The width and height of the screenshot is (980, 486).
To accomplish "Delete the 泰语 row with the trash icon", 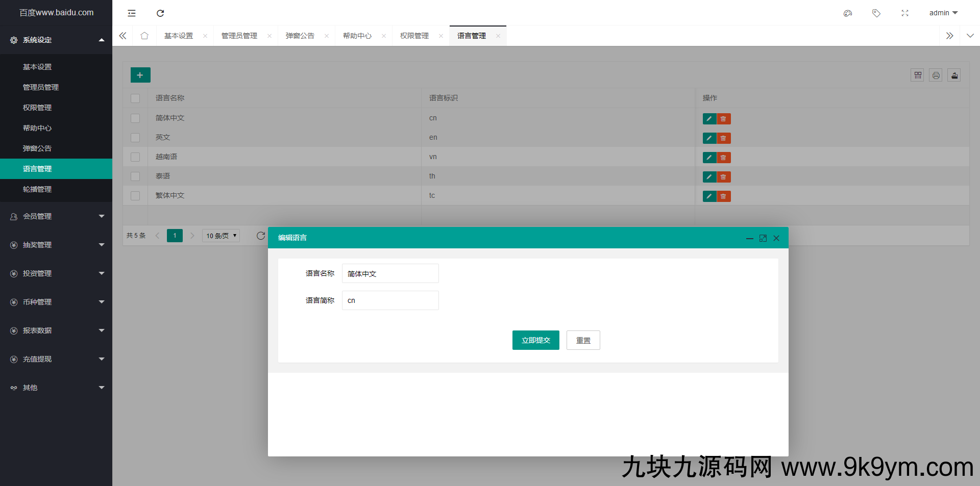I will coord(723,177).
